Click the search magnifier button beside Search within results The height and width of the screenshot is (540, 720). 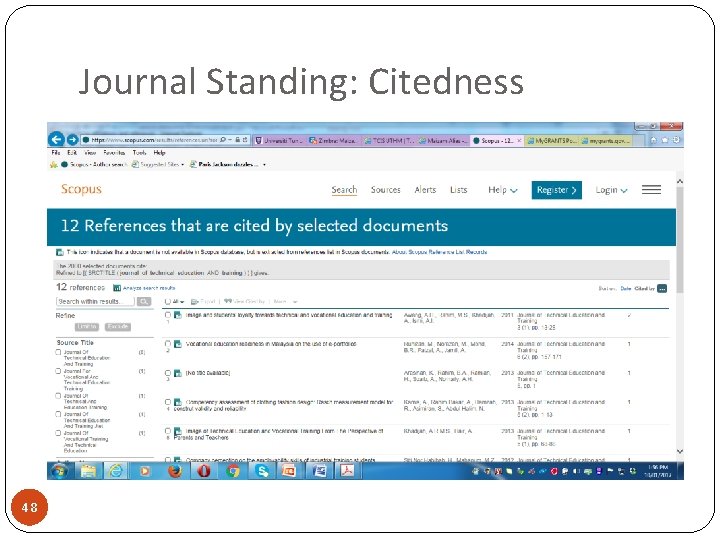144,301
